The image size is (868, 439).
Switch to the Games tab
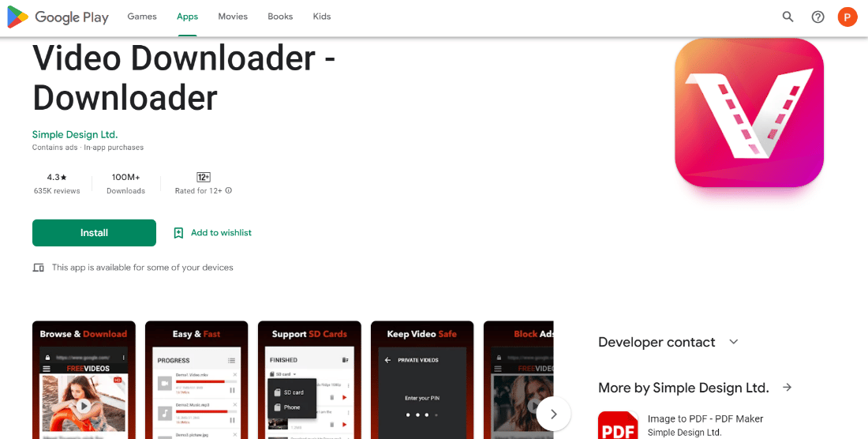[x=142, y=17]
